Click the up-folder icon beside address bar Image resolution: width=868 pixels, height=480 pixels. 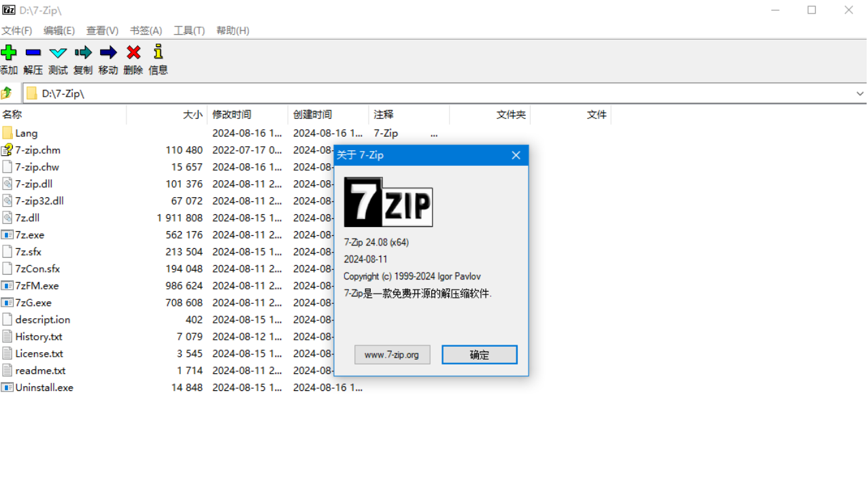point(7,93)
